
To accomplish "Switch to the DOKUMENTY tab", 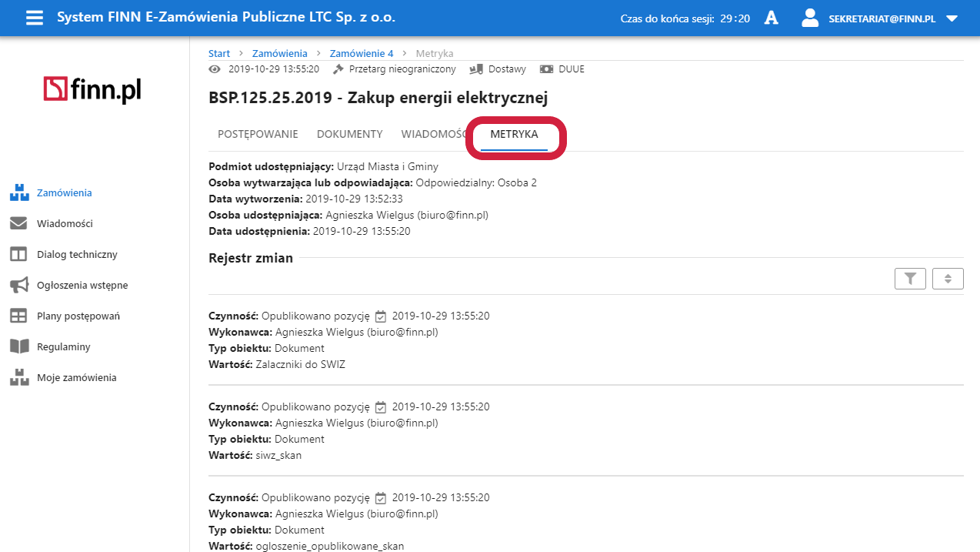I will [350, 134].
